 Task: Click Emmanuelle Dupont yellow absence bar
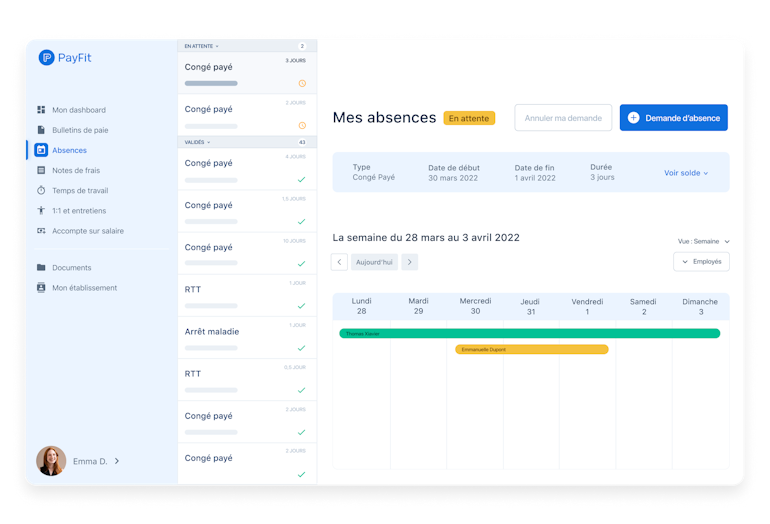[532, 349]
